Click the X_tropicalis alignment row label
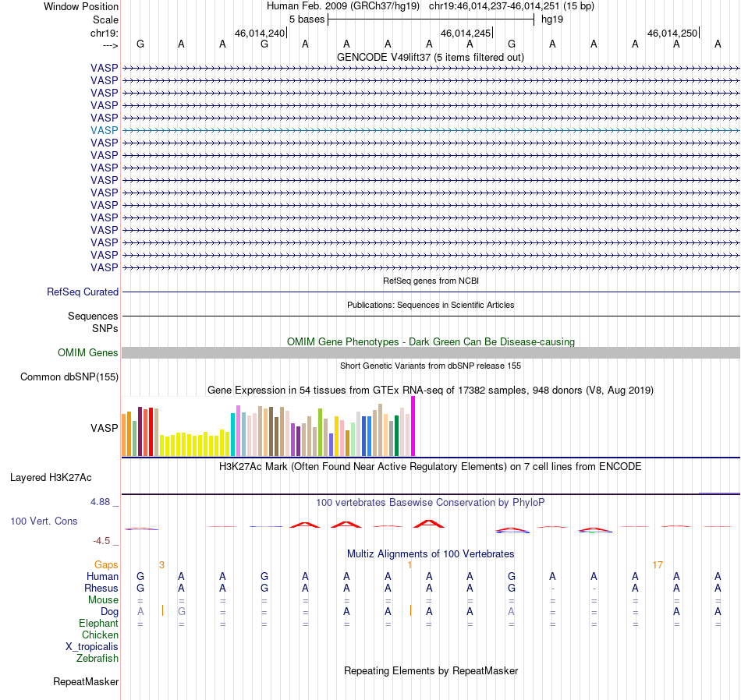The height and width of the screenshot is (700, 741). coord(92,647)
